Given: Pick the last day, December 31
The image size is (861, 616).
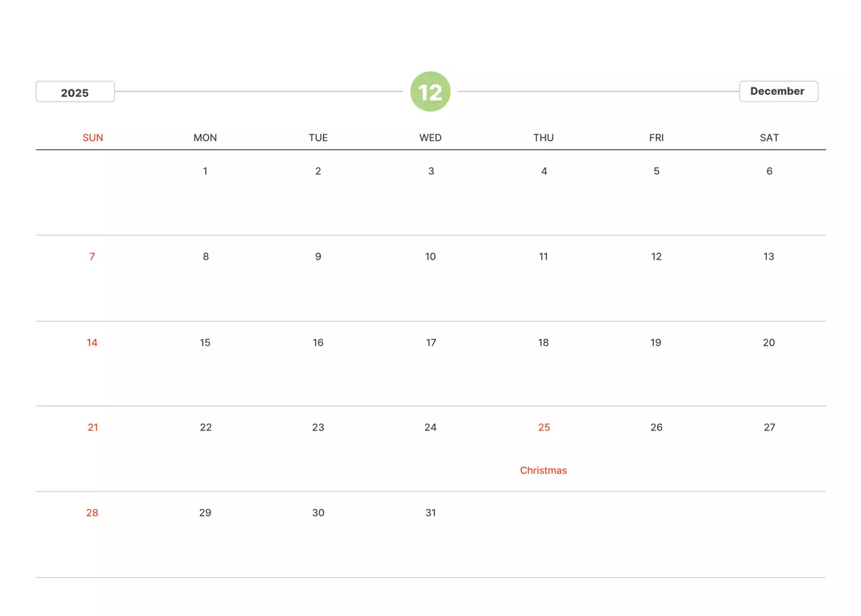Looking at the screenshot, I should (x=430, y=513).
